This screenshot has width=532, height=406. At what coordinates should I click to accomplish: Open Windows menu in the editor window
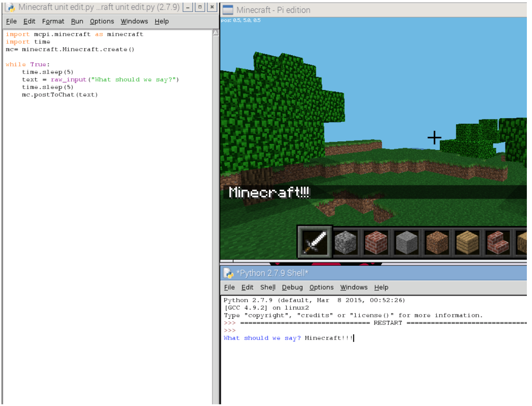point(134,21)
